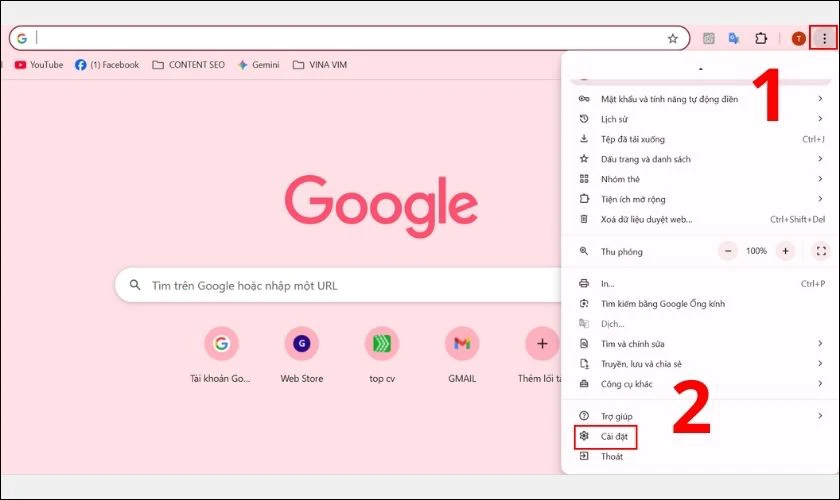
Task: Click the toolbox icon beside Công cụ khác
Action: pyautogui.click(x=584, y=384)
